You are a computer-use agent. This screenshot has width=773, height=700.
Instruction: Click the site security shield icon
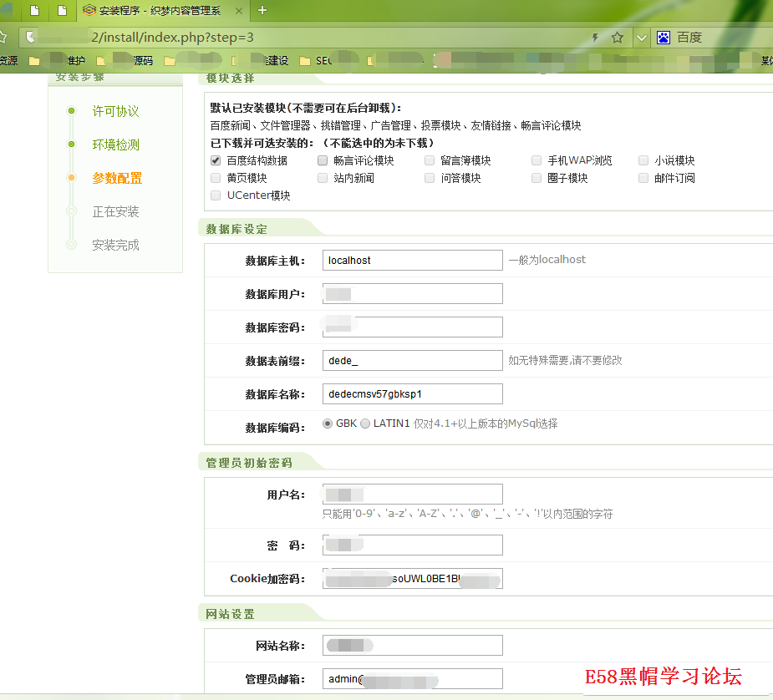coord(30,38)
